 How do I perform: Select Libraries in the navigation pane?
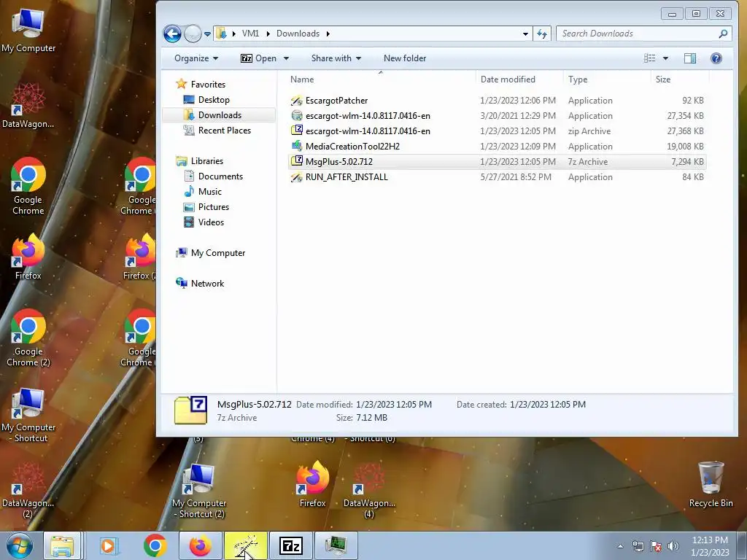click(x=206, y=161)
